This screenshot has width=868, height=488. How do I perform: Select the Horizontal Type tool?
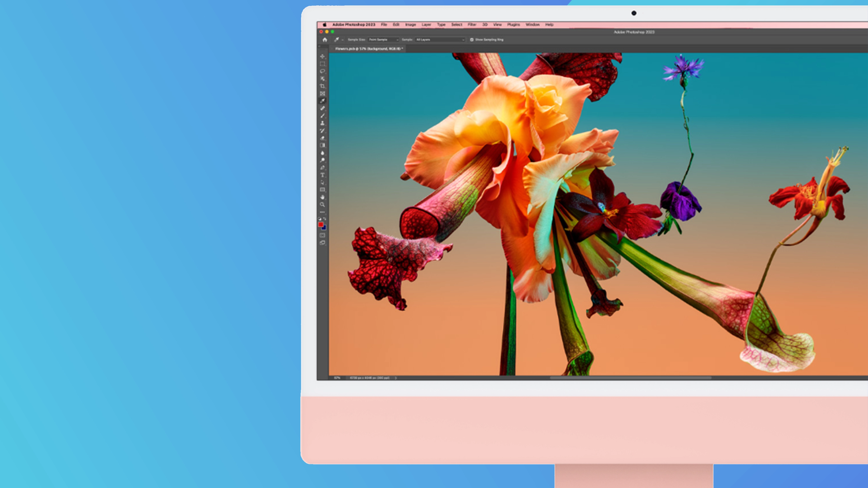pos(322,175)
